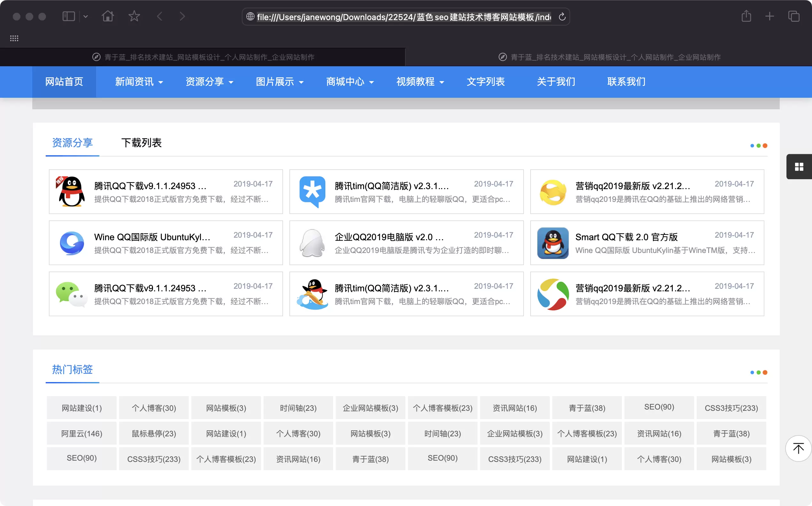The height and width of the screenshot is (506, 812).
Task: Select the 时间轴(23) tag in first row
Action: 298,408
